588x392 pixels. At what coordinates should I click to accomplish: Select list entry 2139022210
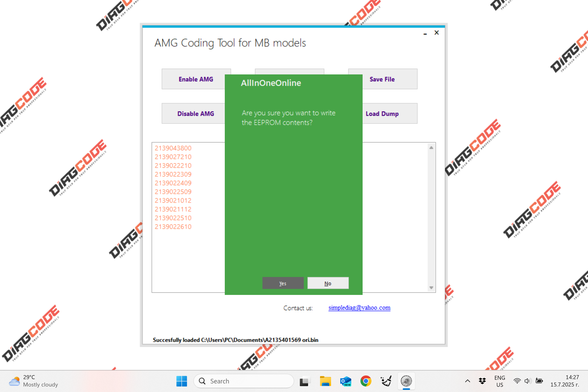tap(173, 166)
